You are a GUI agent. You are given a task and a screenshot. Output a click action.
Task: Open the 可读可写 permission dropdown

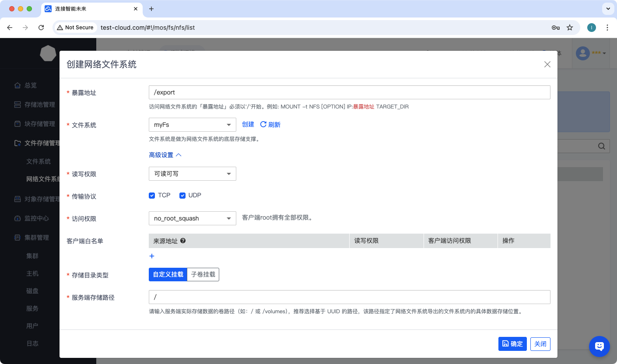point(192,174)
